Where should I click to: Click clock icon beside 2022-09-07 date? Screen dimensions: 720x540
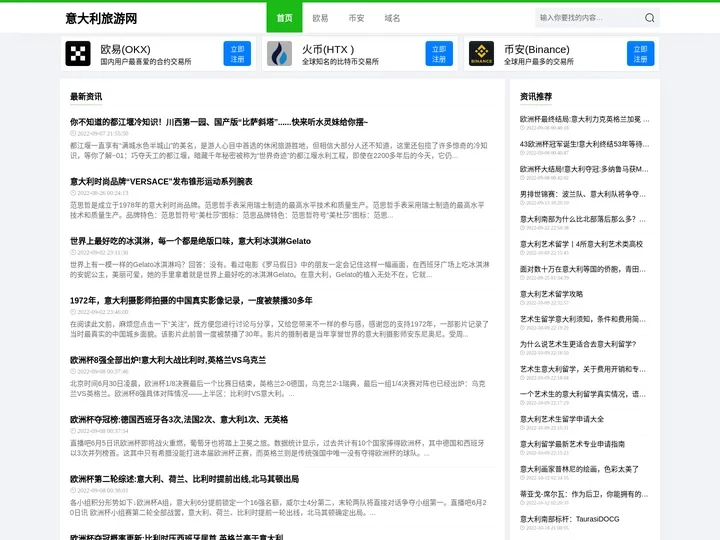(x=73, y=134)
